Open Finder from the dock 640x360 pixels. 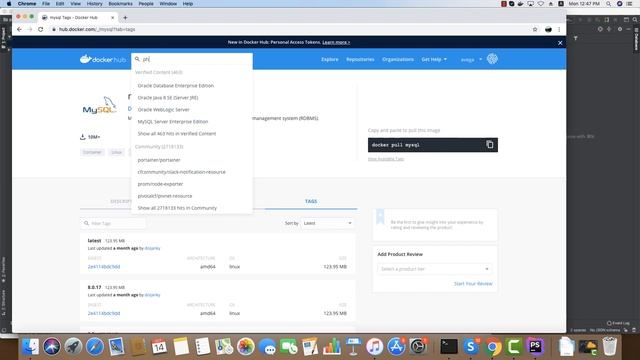point(30,347)
